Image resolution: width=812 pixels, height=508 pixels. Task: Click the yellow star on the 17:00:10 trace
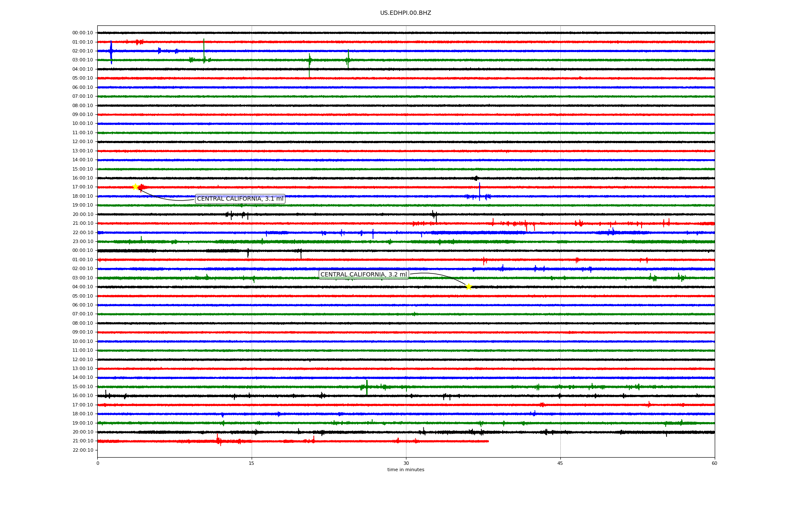tap(135, 187)
